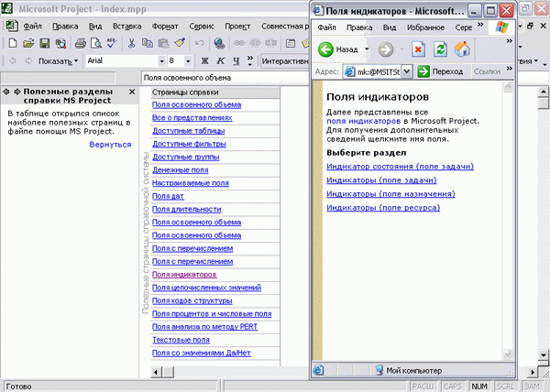Screen dimensions: 550x392
Task: Expand help window menu overflow chevron
Action: pos(480,25)
